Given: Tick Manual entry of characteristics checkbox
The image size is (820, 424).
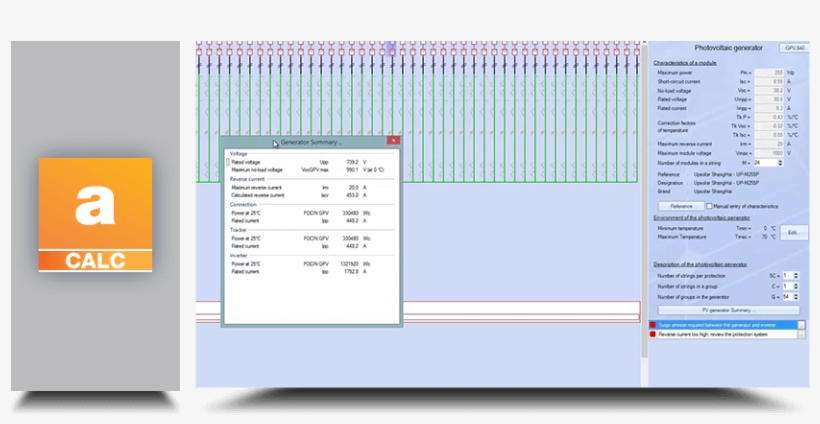Looking at the screenshot, I should point(710,206).
